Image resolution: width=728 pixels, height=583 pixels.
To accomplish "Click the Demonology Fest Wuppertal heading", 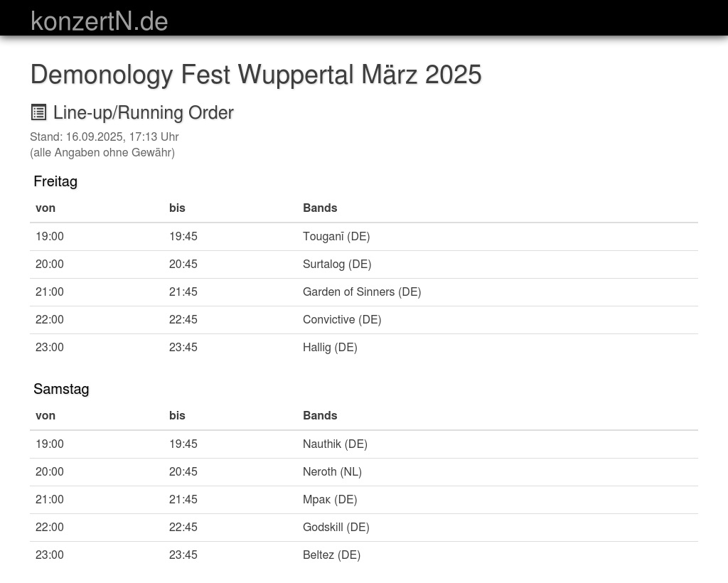I will [x=256, y=75].
